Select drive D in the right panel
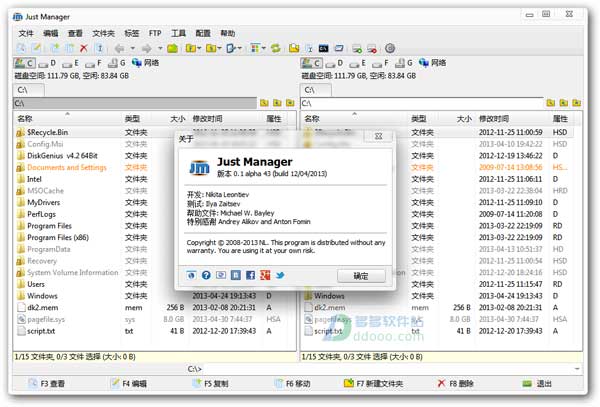 [x=334, y=63]
